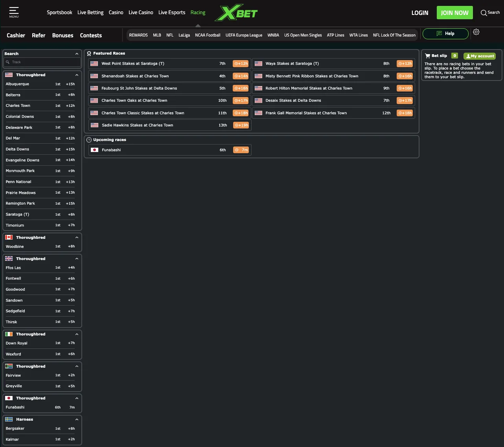This screenshot has height=447, width=504.
Task: Open the Casino section
Action: (116, 13)
